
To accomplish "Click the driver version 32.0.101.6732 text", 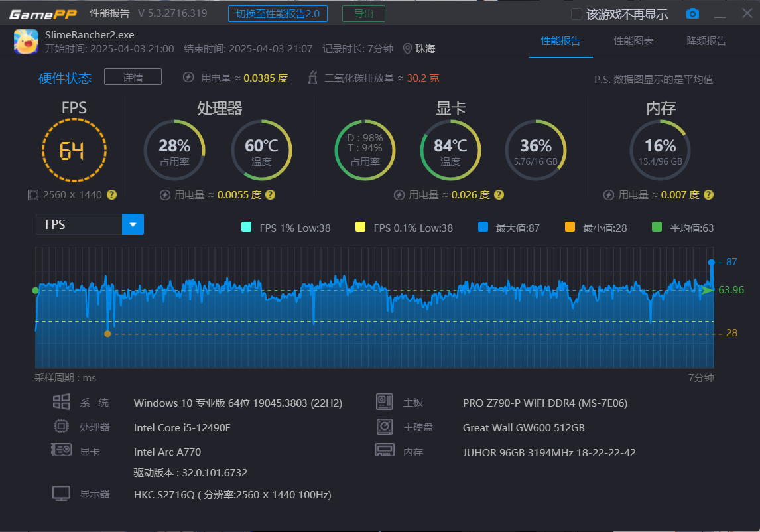I will [x=190, y=472].
